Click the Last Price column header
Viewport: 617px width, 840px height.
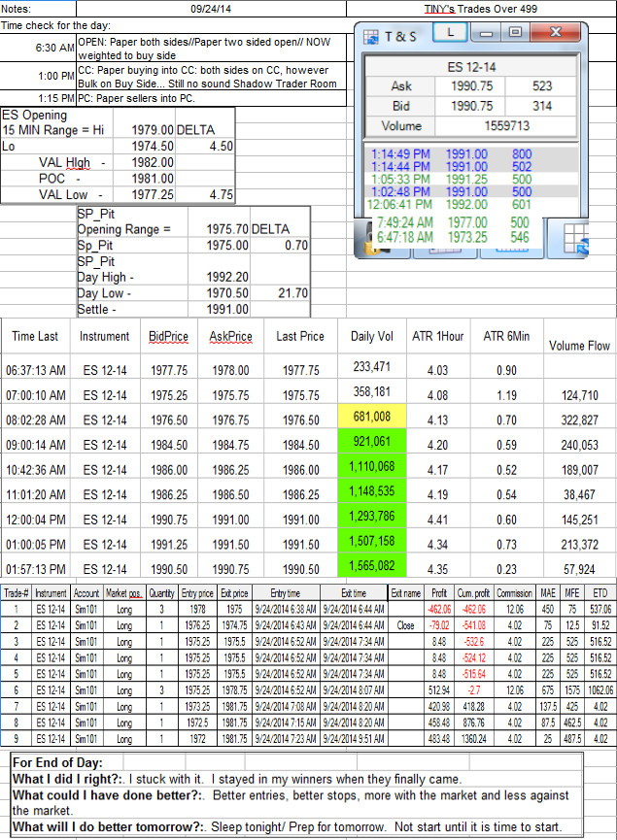tap(300, 336)
